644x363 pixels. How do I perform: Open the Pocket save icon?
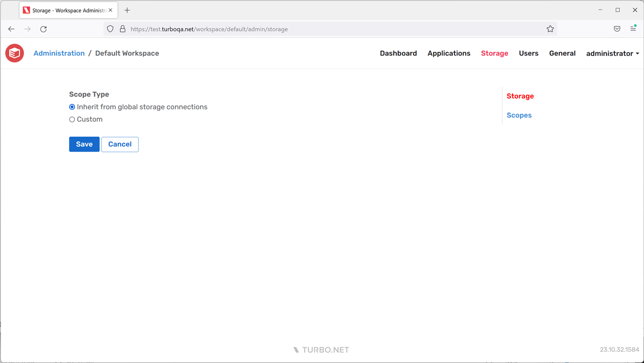617,29
